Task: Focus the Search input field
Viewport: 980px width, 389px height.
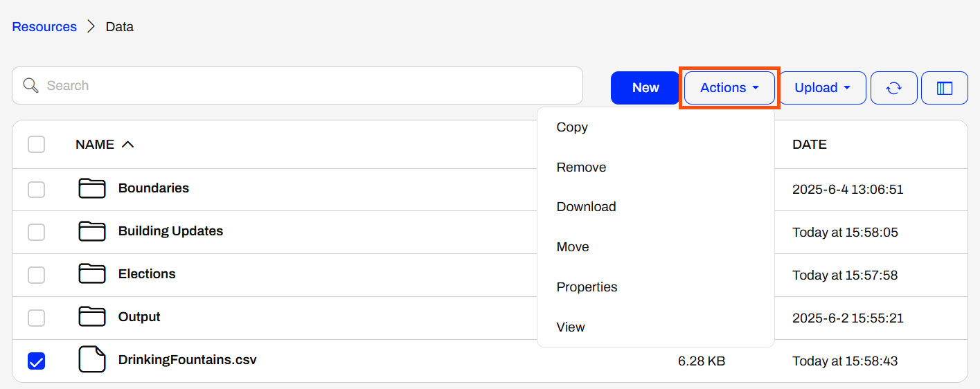Action: pyautogui.click(x=305, y=86)
